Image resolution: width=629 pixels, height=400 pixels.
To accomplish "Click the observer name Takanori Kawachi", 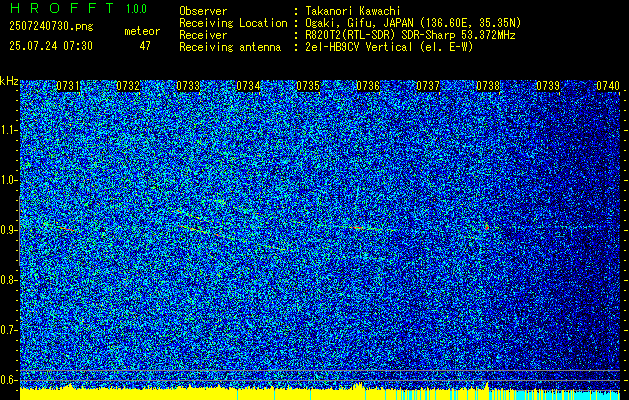I will (353, 11).
